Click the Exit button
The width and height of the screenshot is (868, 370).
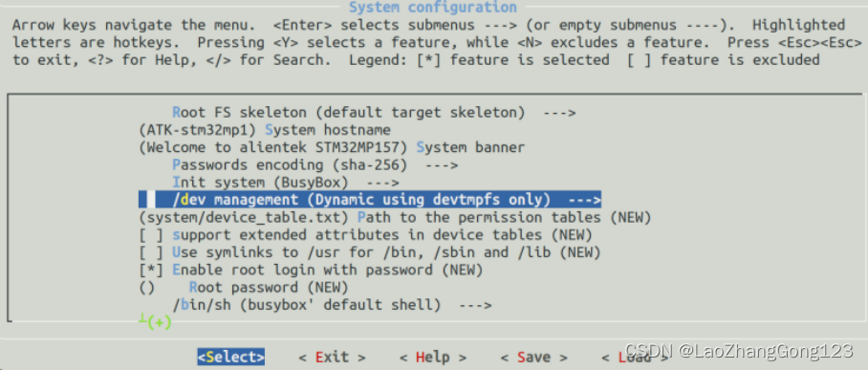(332, 358)
